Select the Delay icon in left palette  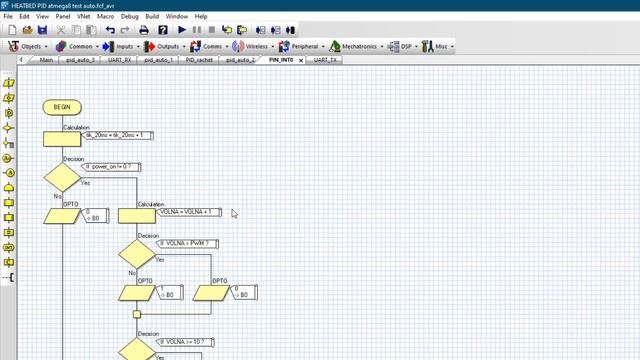tap(9, 113)
